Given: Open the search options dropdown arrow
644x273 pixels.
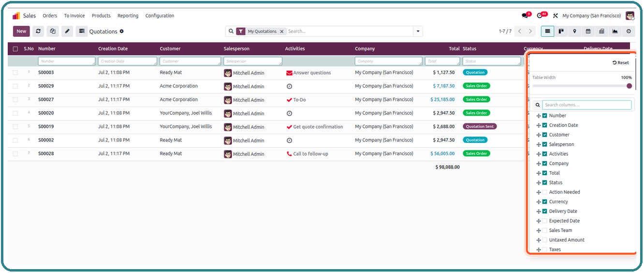Looking at the screenshot, I should [418, 31].
